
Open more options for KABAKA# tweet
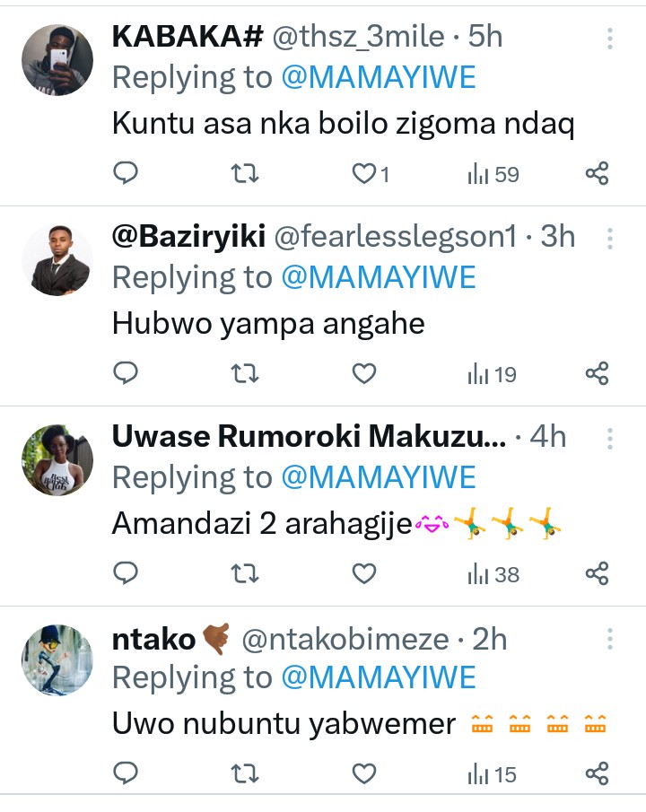click(x=610, y=39)
